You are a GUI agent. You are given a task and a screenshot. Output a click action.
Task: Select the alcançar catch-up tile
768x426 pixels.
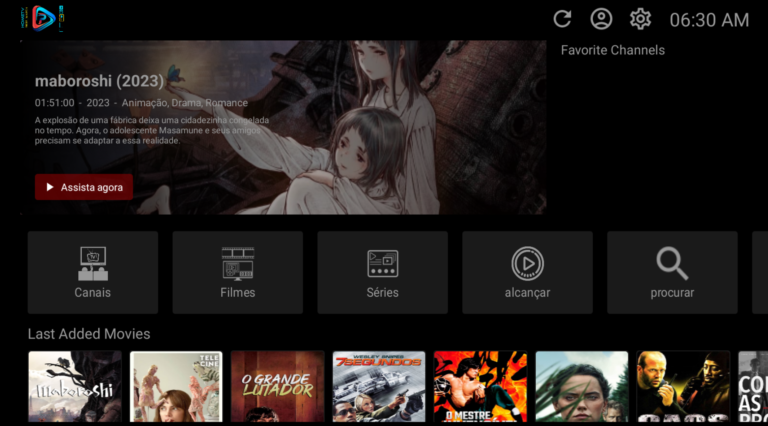[527, 272]
